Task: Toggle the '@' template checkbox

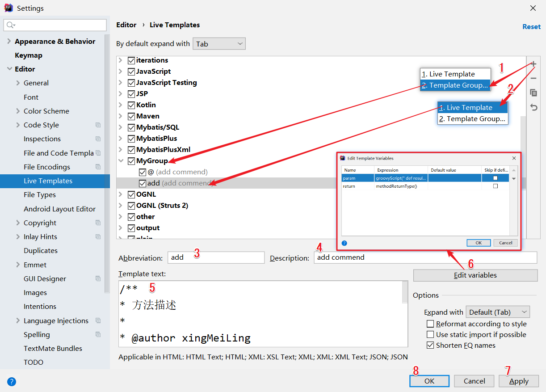Action: [143, 172]
